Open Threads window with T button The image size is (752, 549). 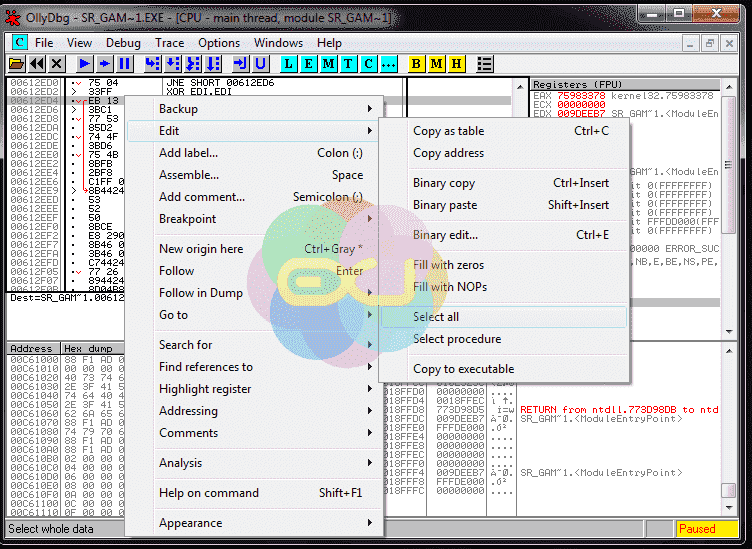[349, 63]
